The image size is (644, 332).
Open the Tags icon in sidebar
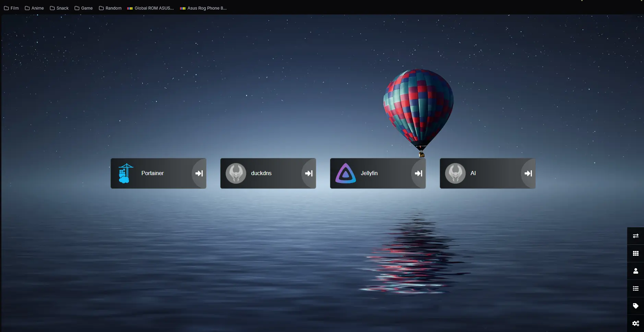[x=635, y=306]
